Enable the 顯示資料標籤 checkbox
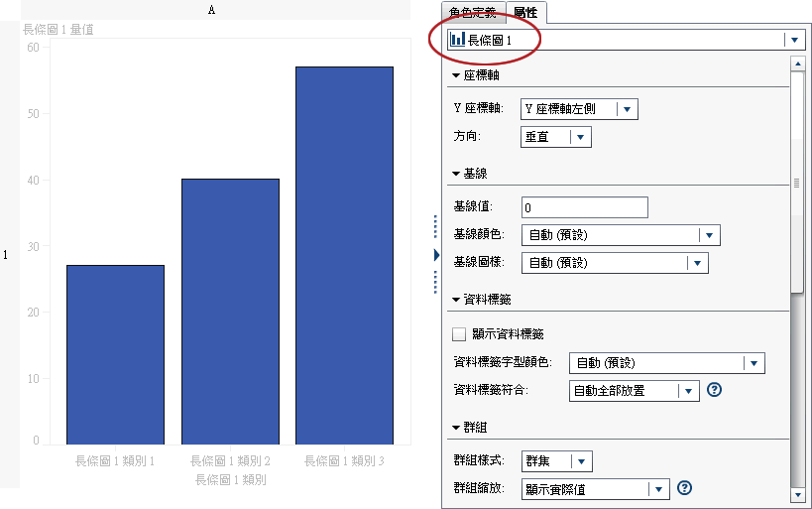Screen dimensions: 812x509 click(x=459, y=334)
